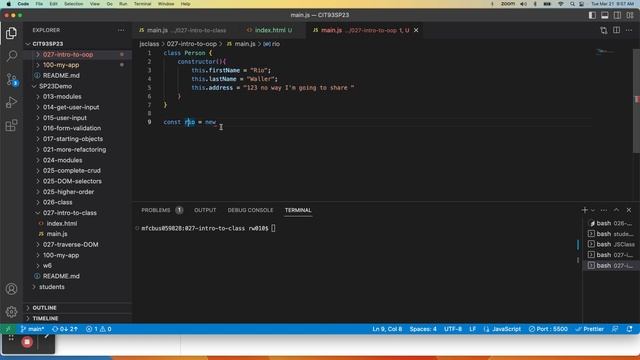The height and width of the screenshot is (360, 640).
Task: Toggle primary sidebar layout icon
Action: tap(592, 15)
